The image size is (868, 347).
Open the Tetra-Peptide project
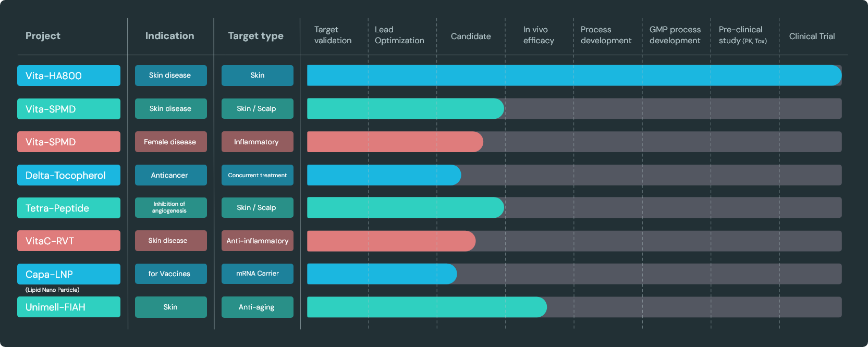(x=68, y=208)
